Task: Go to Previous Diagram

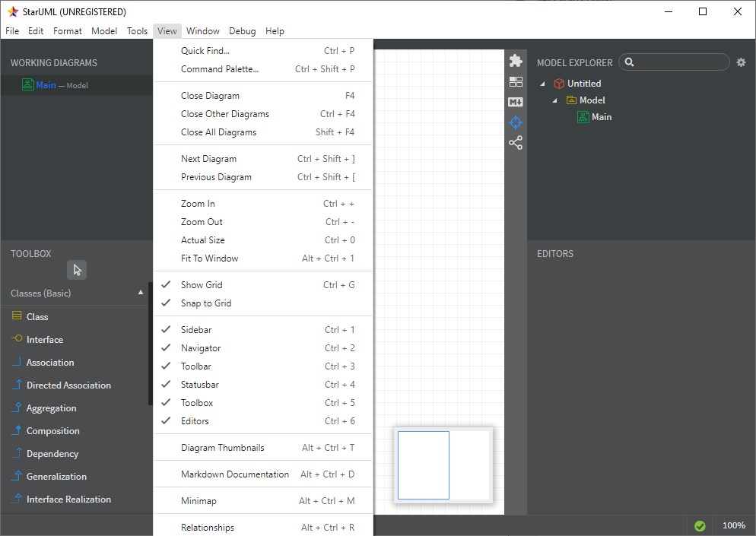Action: click(x=263, y=177)
